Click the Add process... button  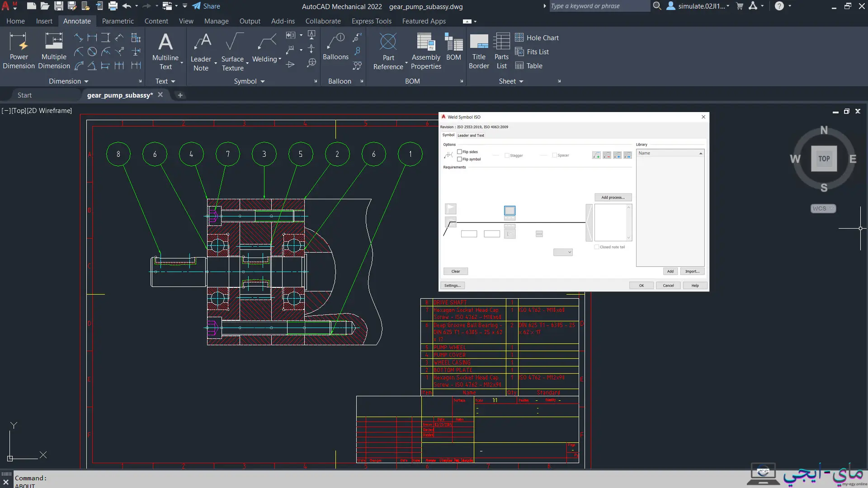click(613, 197)
